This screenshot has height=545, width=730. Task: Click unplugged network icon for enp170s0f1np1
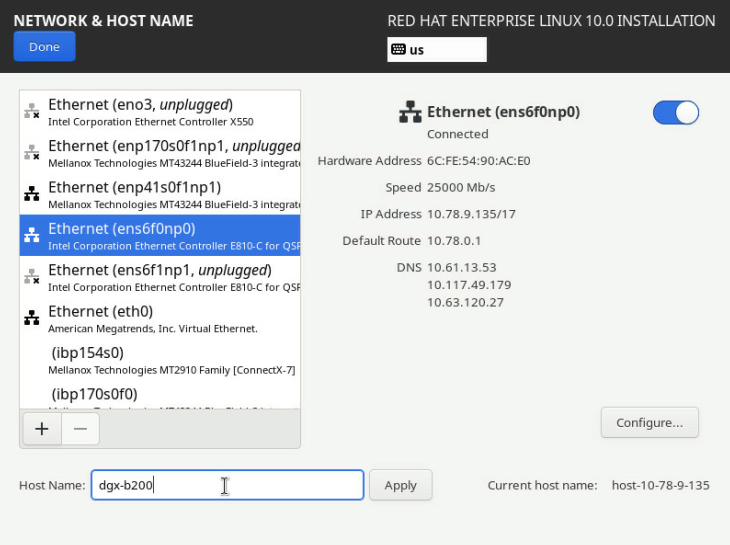click(x=32, y=152)
